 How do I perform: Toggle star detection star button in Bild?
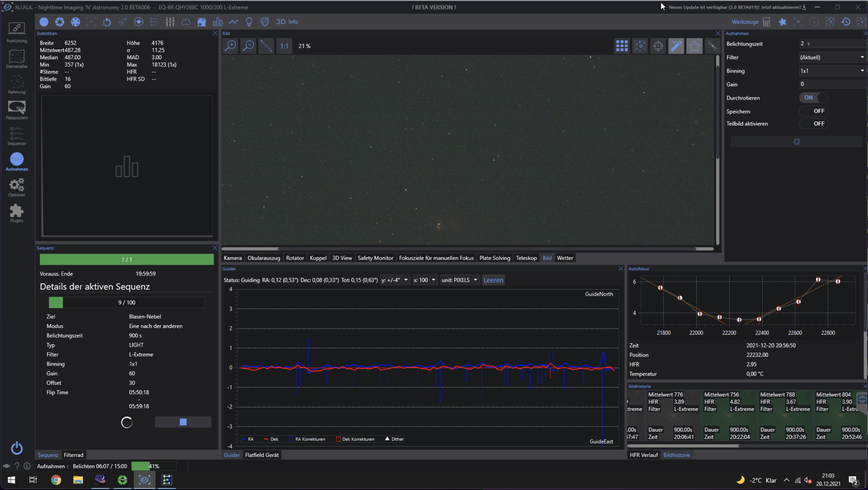coord(694,46)
